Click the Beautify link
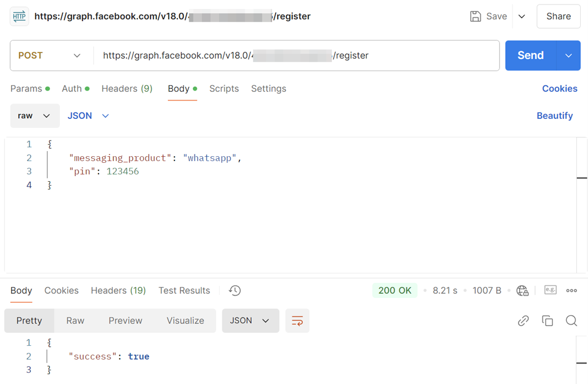Image resolution: width=588 pixels, height=384 pixels. coord(554,116)
